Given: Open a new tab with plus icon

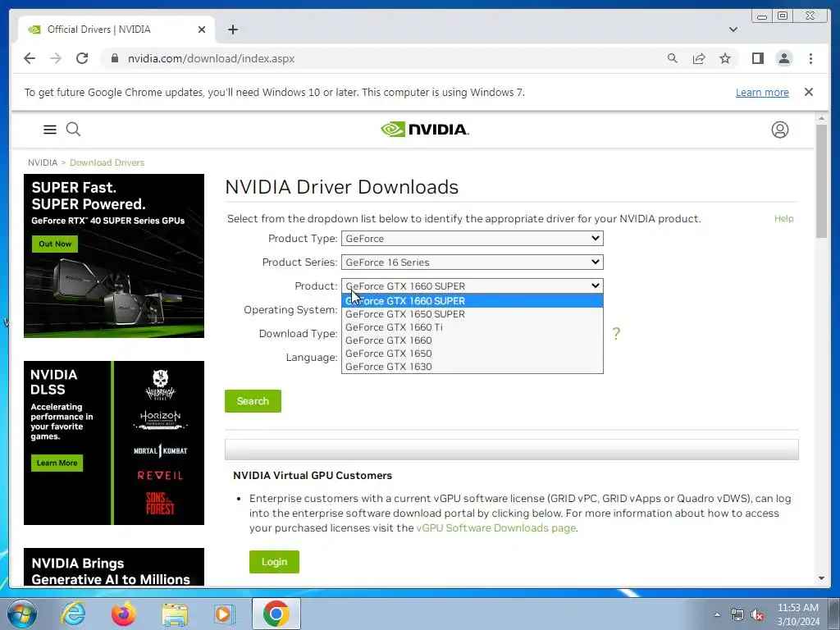Looking at the screenshot, I should 232,30.
